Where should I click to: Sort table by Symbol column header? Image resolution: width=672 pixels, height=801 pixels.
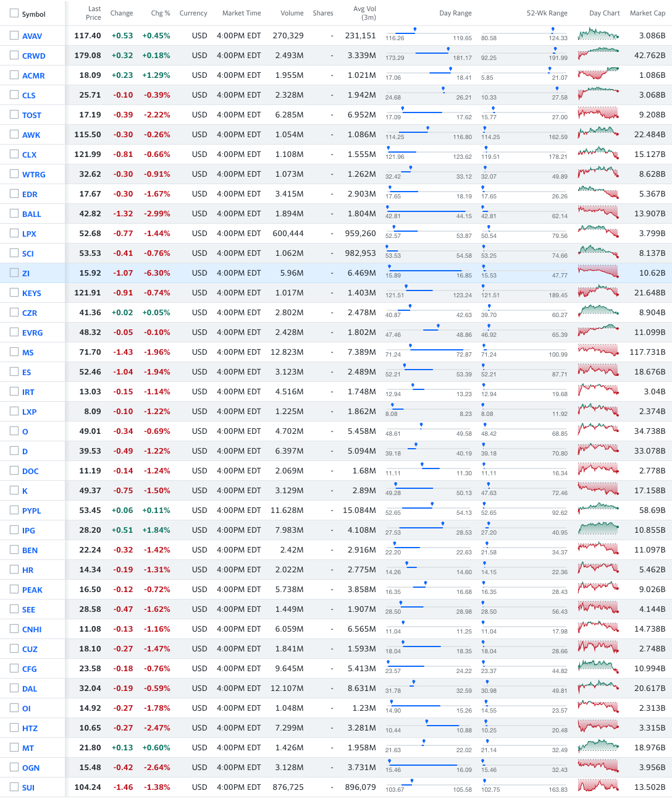click(34, 14)
